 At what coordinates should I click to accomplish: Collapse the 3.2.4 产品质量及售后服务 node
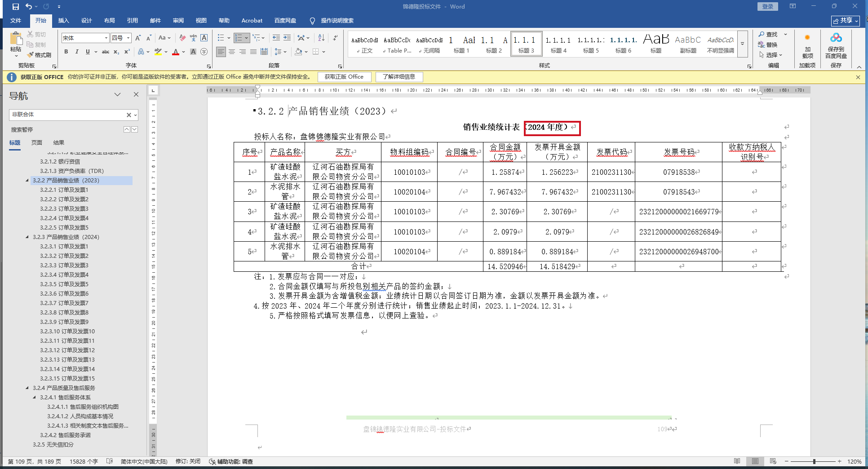27,388
